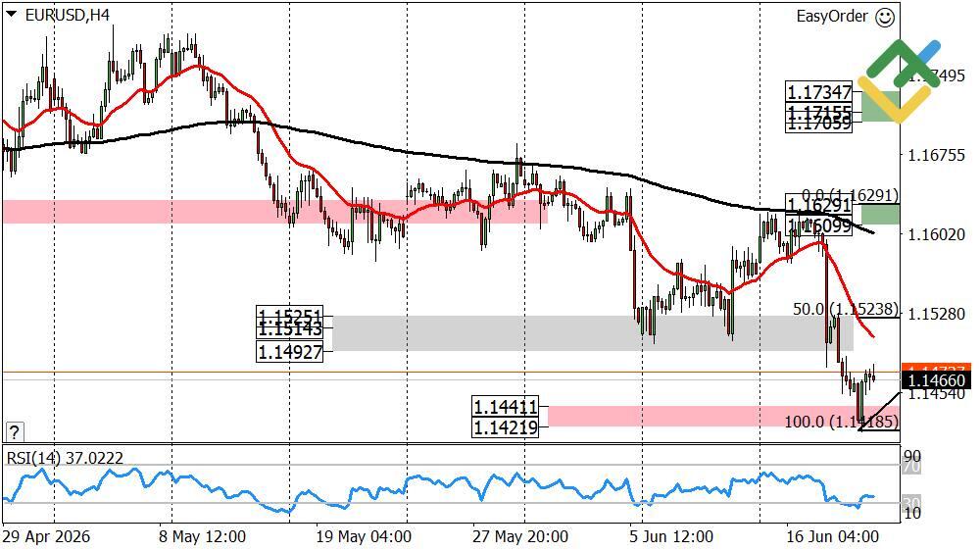Select the lower pink support zone rectangle
The image size is (980, 551).
[x=723, y=417]
